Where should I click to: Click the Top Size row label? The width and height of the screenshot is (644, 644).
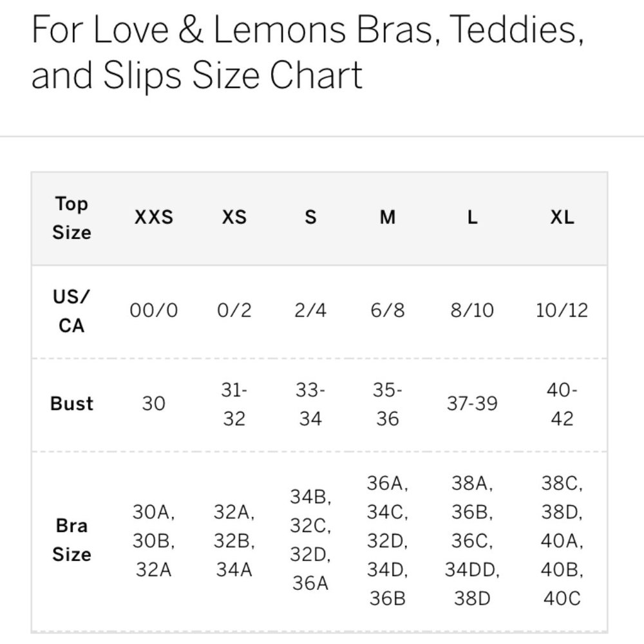[71, 218]
